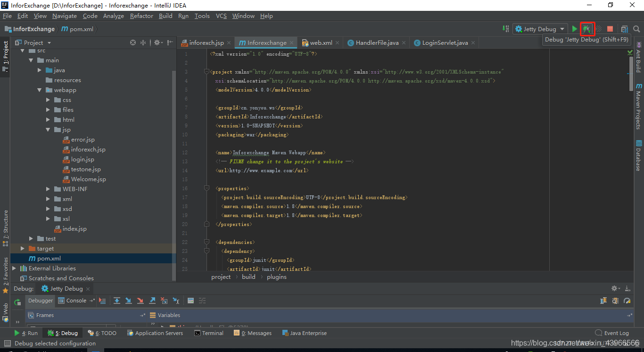
Task: Open the Refactor menu
Action: point(141,16)
